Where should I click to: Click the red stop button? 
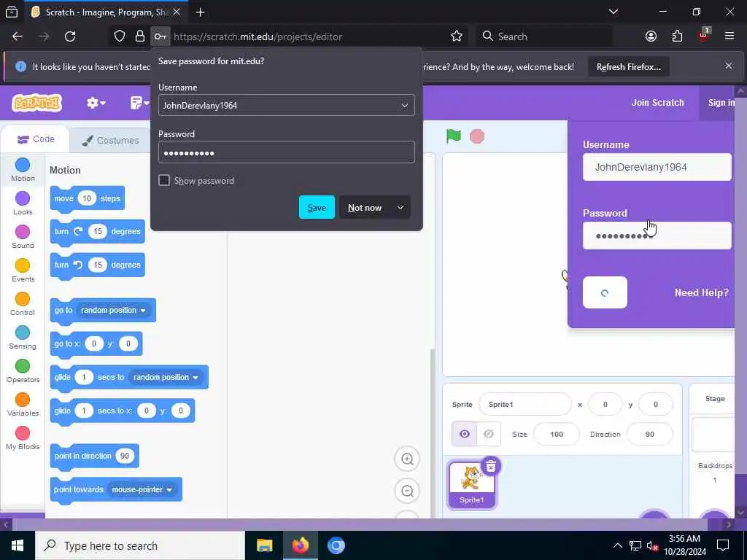click(x=477, y=136)
